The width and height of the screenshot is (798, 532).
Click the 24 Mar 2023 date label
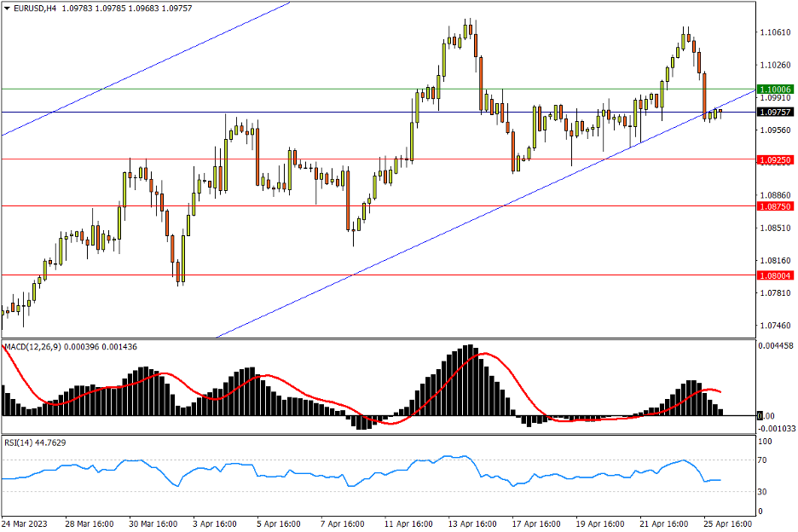pyautogui.click(x=24, y=523)
